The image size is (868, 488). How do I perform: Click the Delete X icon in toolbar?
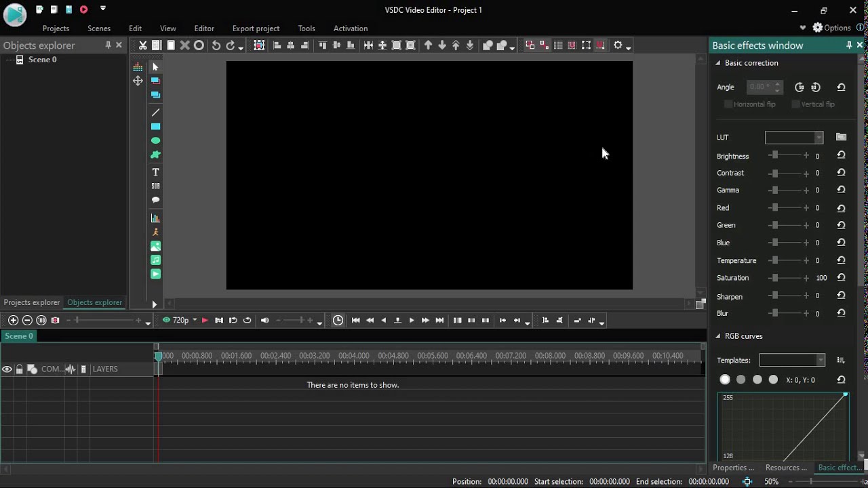[x=184, y=45]
